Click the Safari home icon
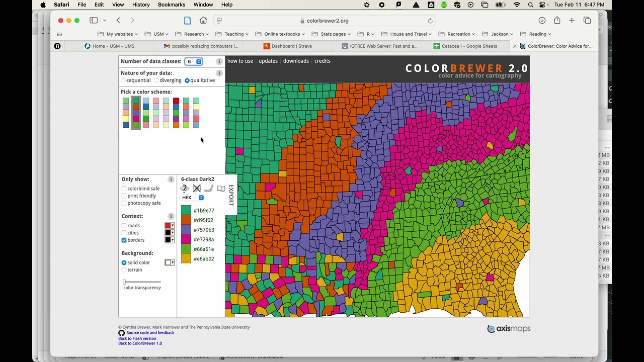 point(203,21)
